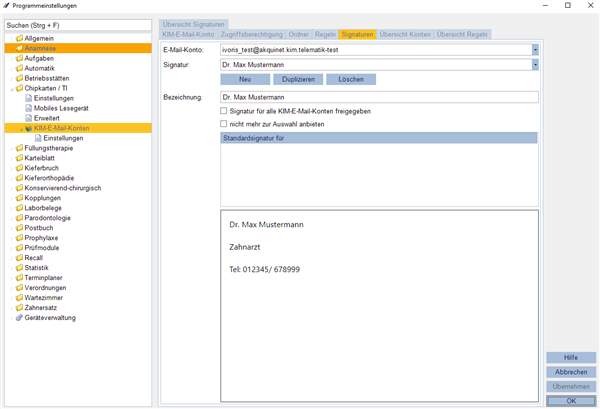Open Einstellungen under KIM-E-Mail-Konten
The image size is (600, 409).
63,138
